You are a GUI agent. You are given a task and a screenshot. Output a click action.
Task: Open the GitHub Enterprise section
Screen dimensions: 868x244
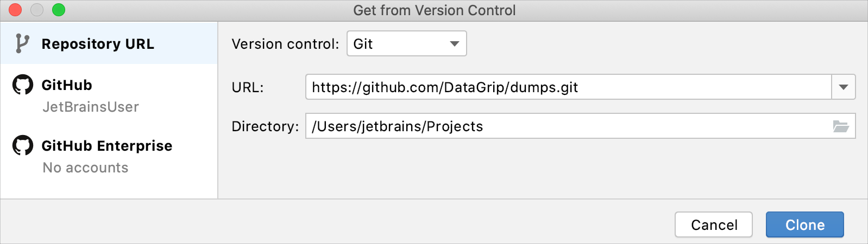pyautogui.click(x=106, y=146)
